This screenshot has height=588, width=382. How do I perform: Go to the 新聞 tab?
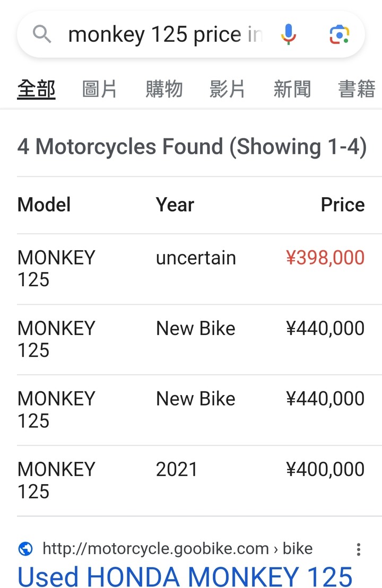292,89
